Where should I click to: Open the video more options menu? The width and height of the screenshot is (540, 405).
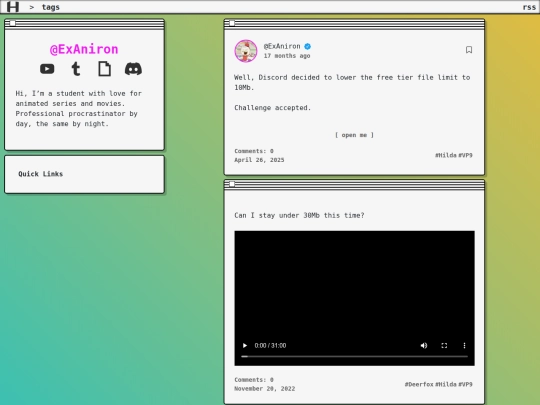(464, 345)
